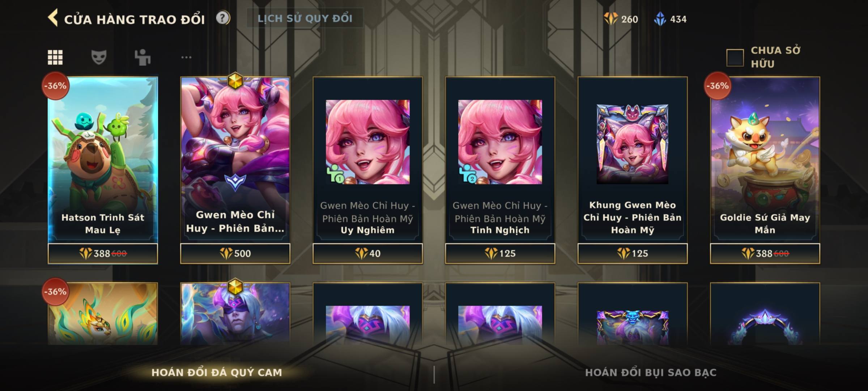Image resolution: width=868 pixels, height=391 pixels.
Task: Open the question mark help icon
Action: (x=223, y=18)
